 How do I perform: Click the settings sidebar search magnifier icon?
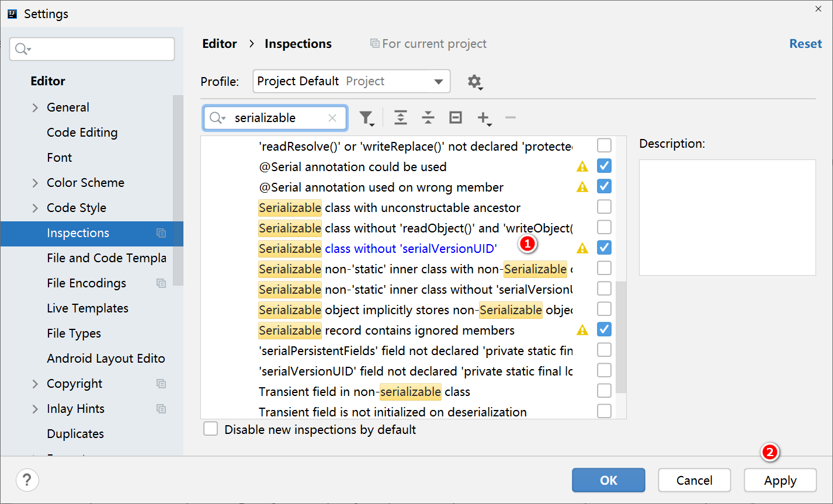coord(22,49)
